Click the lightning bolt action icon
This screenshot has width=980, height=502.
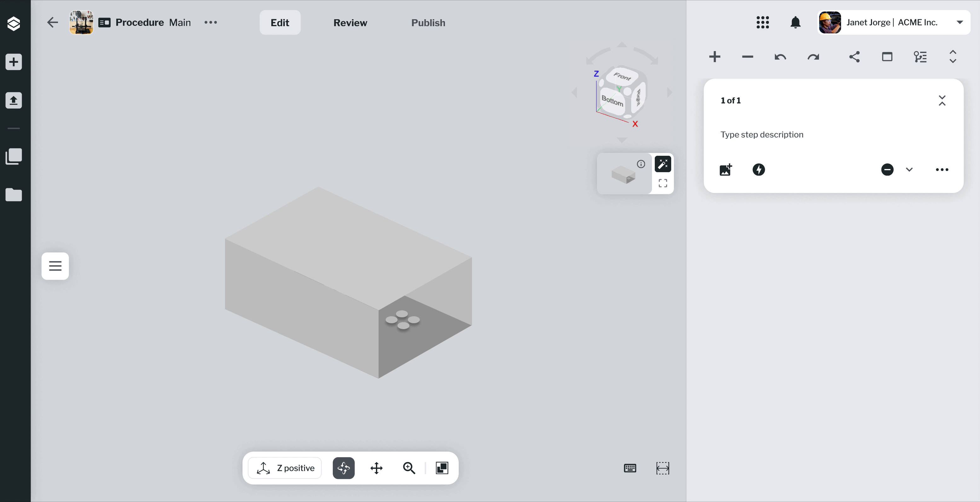[758, 170]
